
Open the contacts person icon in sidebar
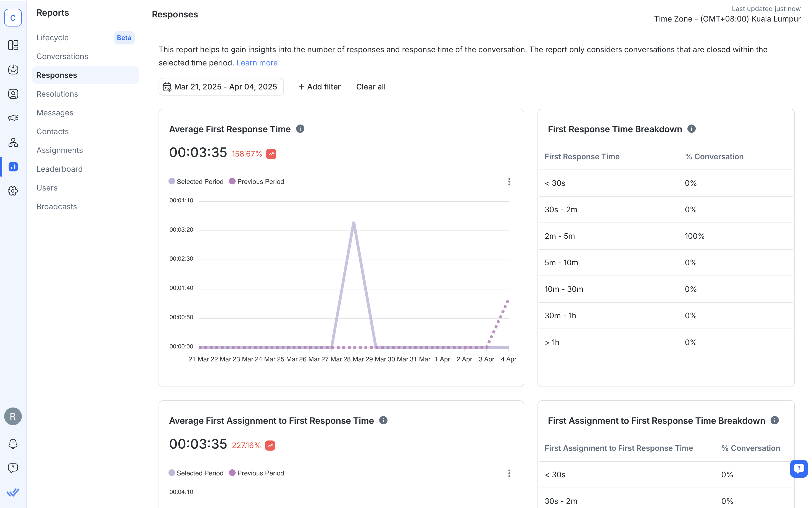click(13, 94)
